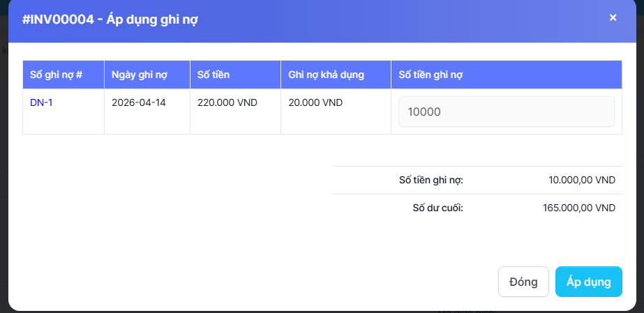Click the "Số tiền" column header

[x=214, y=75]
